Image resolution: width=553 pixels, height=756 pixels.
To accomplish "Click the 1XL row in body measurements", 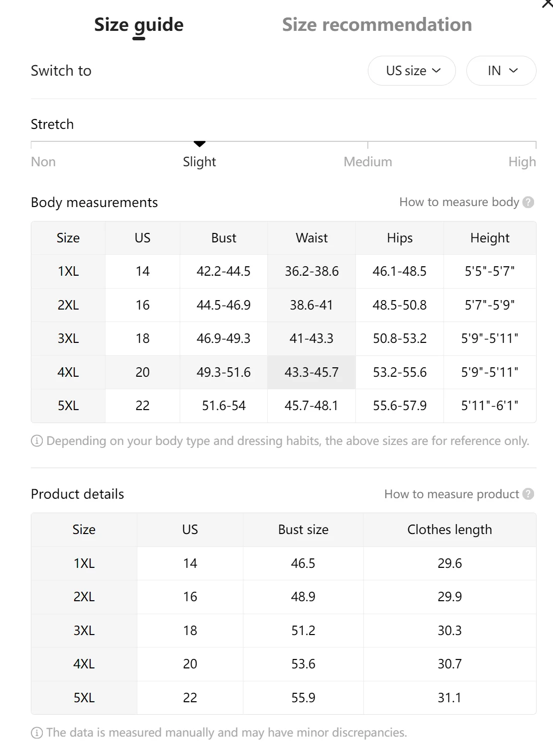I will click(68, 271).
